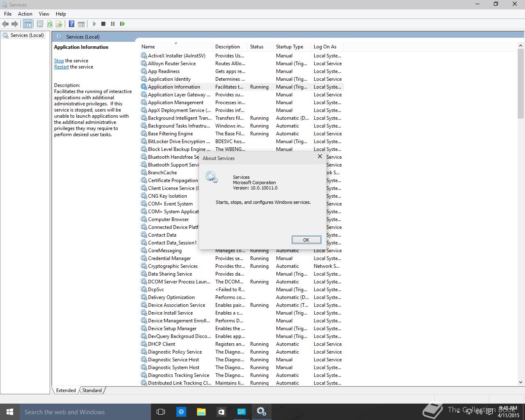525x420 pixels.
Task: Sort by the Log On As column header
Action: (327, 46)
